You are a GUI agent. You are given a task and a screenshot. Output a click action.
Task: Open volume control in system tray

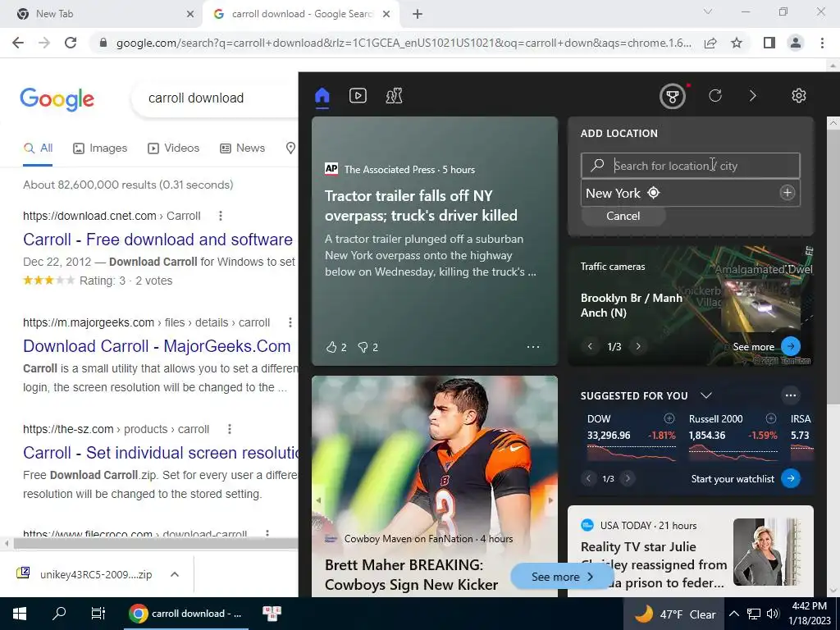[773, 614]
